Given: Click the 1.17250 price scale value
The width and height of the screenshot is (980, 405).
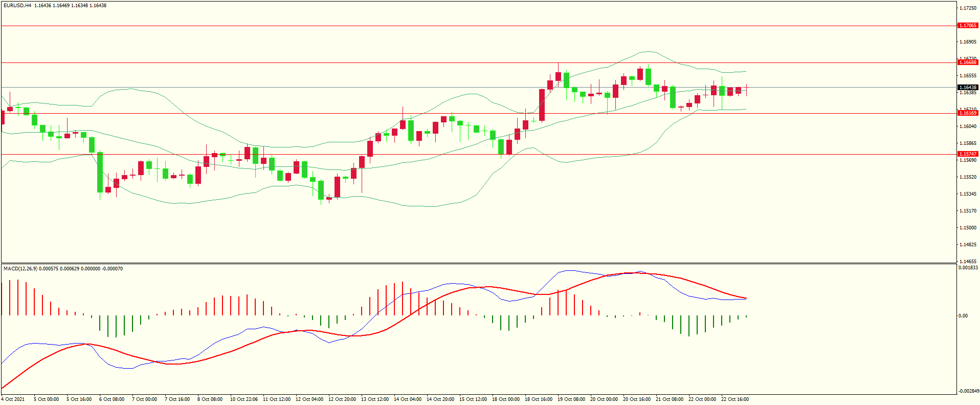Looking at the screenshot, I should point(968,8).
